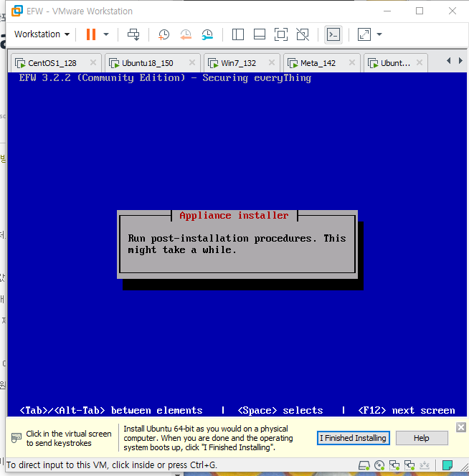The width and height of the screenshot is (469, 476).
Task: Close the Ubuntu18_150 tab
Action: (x=192, y=62)
